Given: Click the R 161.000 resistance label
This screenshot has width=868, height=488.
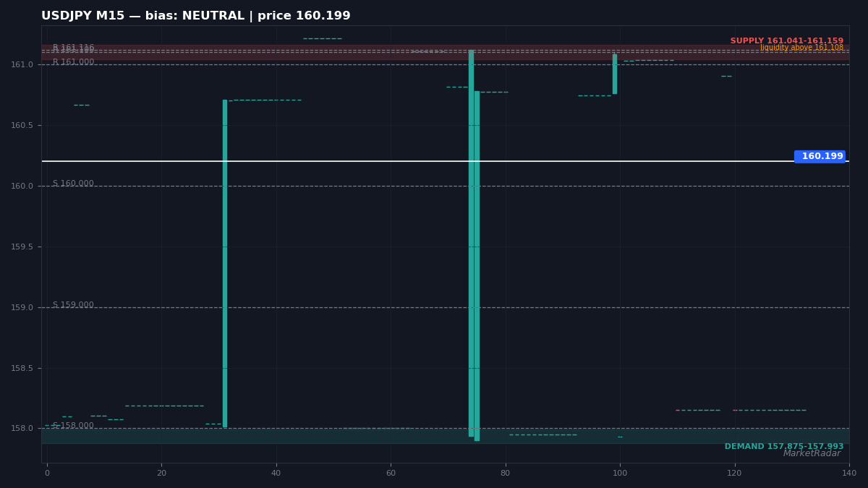Looking at the screenshot, I should click(x=73, y=62).
